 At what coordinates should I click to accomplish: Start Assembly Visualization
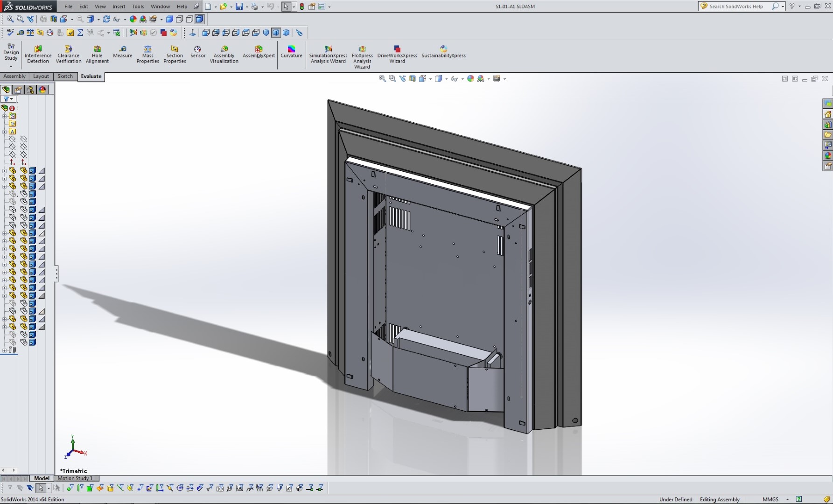(224, 55)
